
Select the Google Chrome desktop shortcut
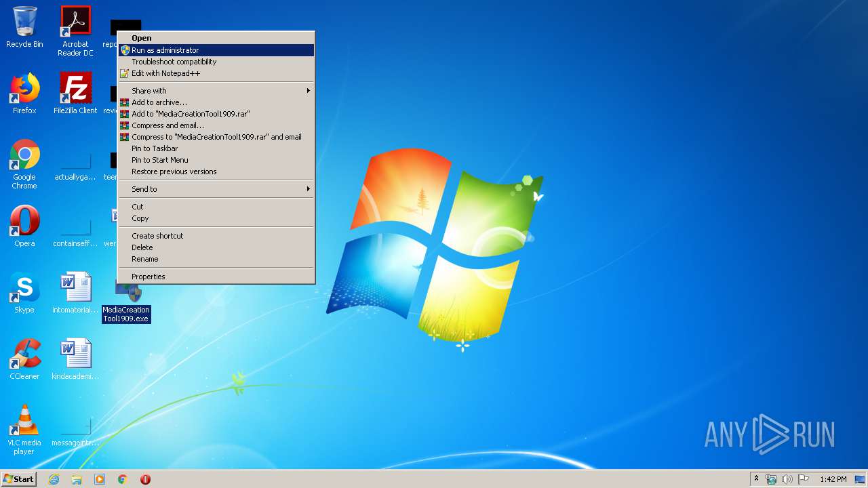[x=24, y=164]
